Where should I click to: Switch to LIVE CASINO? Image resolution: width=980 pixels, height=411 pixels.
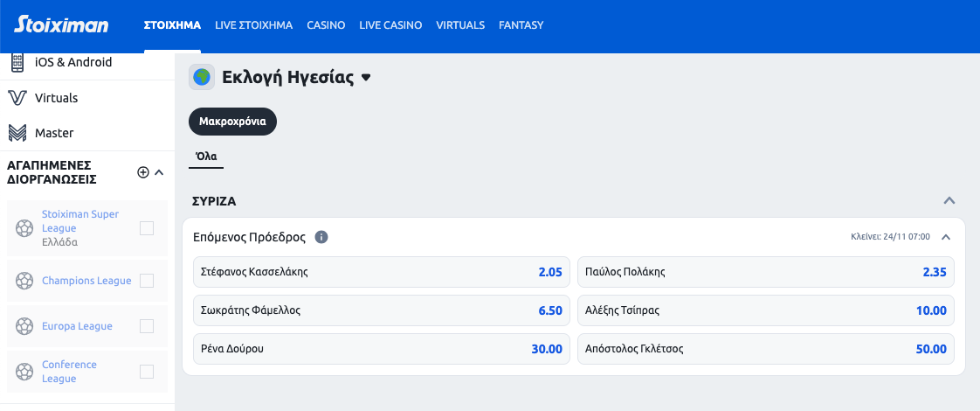[x=390, y=25]
